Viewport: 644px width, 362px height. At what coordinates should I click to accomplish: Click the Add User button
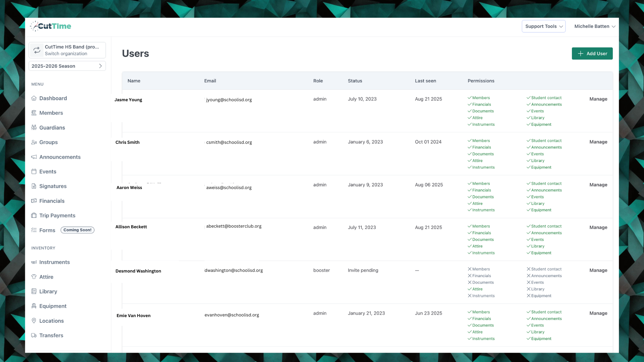click(592, 53)
